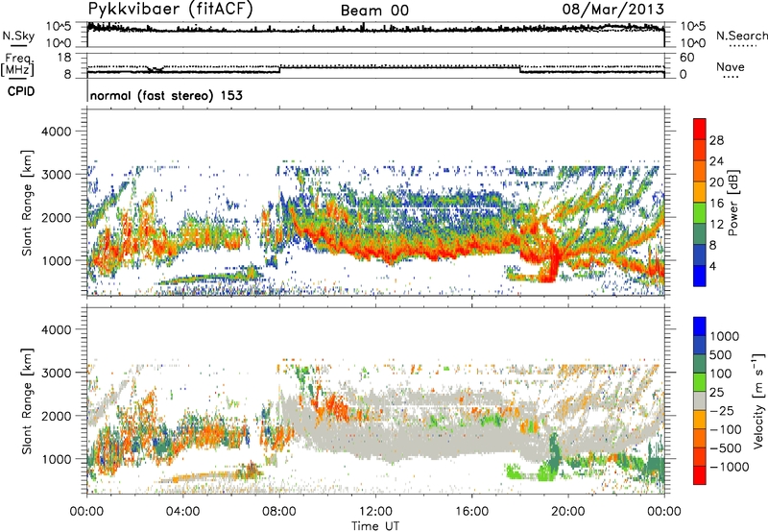The image size is (768, 532).
Task: Click the '20:00' time axis tick
Action: pyautogui.click(x=568, y=512)
